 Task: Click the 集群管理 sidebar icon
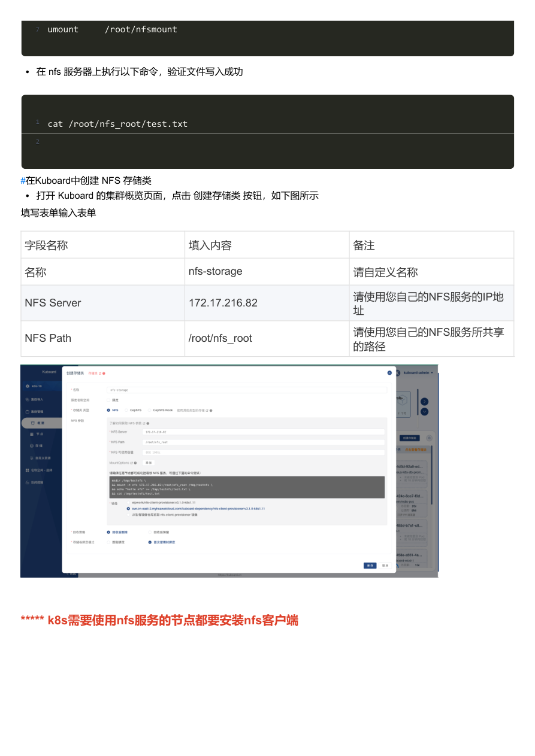point(27,412)
